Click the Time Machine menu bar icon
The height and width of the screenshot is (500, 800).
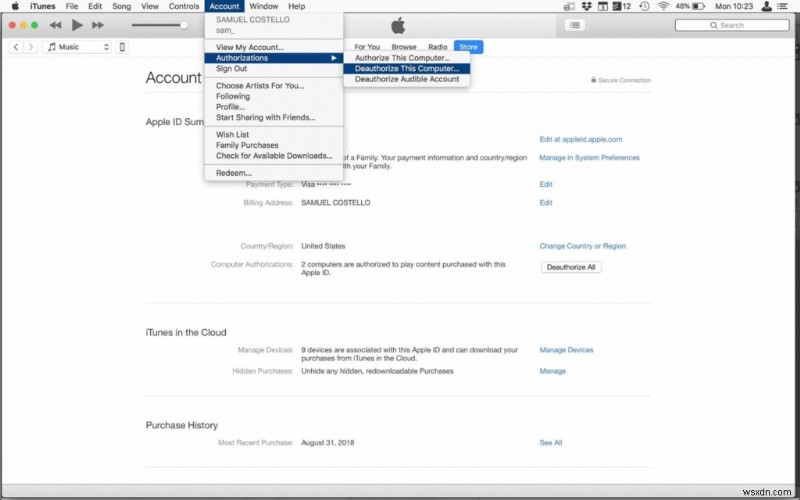(644, 6)
